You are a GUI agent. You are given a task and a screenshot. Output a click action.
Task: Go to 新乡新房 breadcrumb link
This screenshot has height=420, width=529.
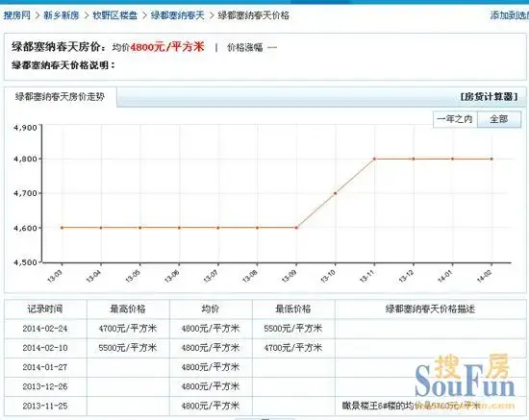[x=61, y=15]
